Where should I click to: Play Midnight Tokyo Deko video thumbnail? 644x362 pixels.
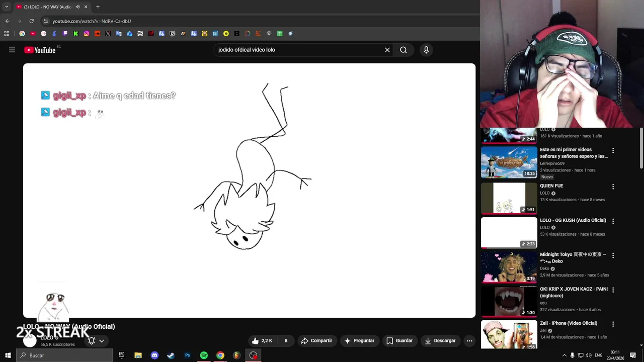[509, 267]
